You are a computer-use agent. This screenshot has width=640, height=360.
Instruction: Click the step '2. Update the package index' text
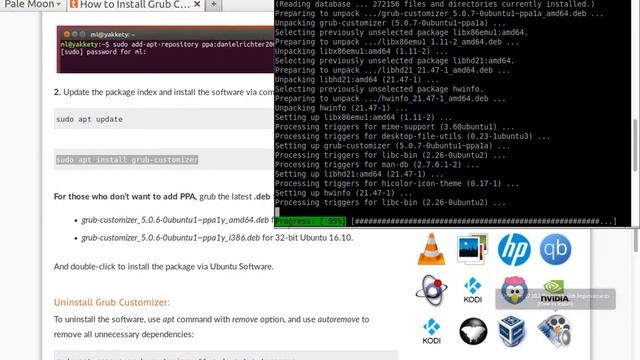coord(164,92)
